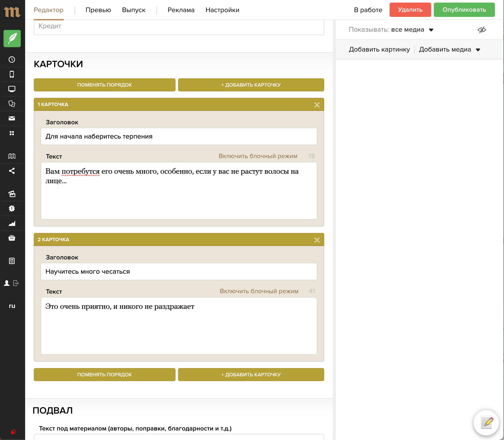This screenshot has width=504, height=440.
Task: Click the mobile phone icon in sidebar
Action: pyautogui.click(x=12, y=74)
